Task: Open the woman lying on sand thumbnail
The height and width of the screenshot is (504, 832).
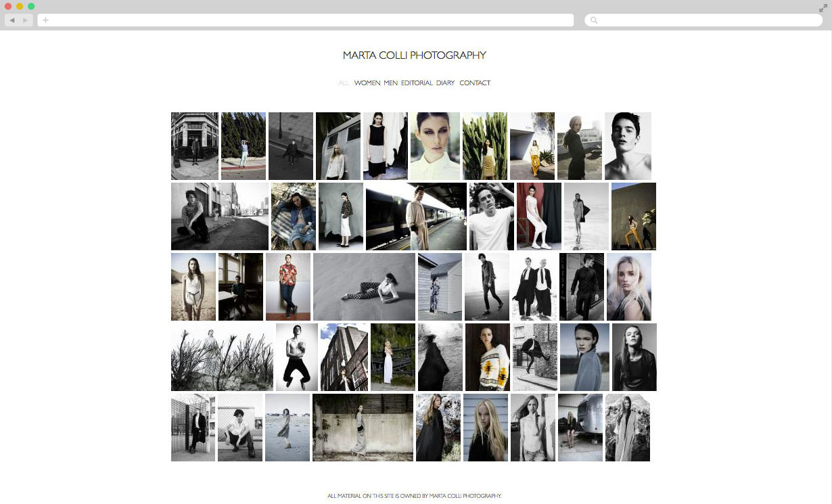Action: [x=364, y=287]
